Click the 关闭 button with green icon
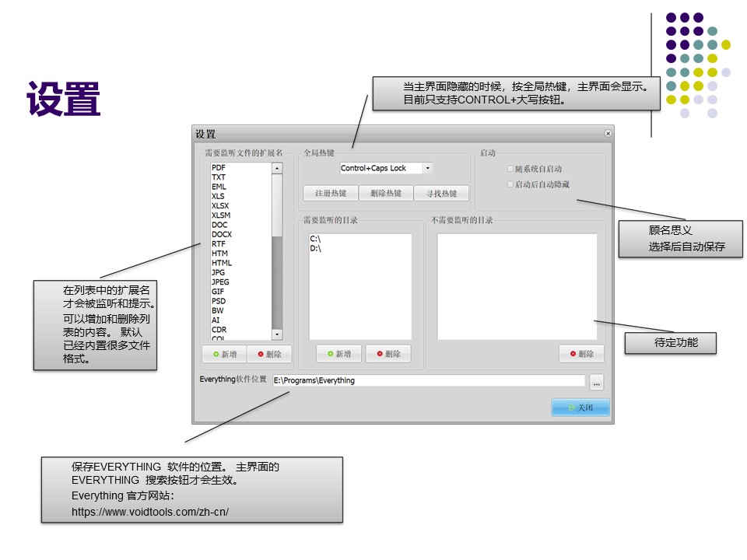The image size is (747, 560). 580,408
